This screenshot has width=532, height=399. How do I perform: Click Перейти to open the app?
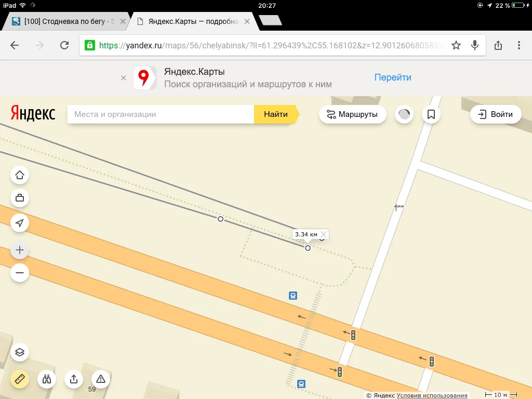393,77
